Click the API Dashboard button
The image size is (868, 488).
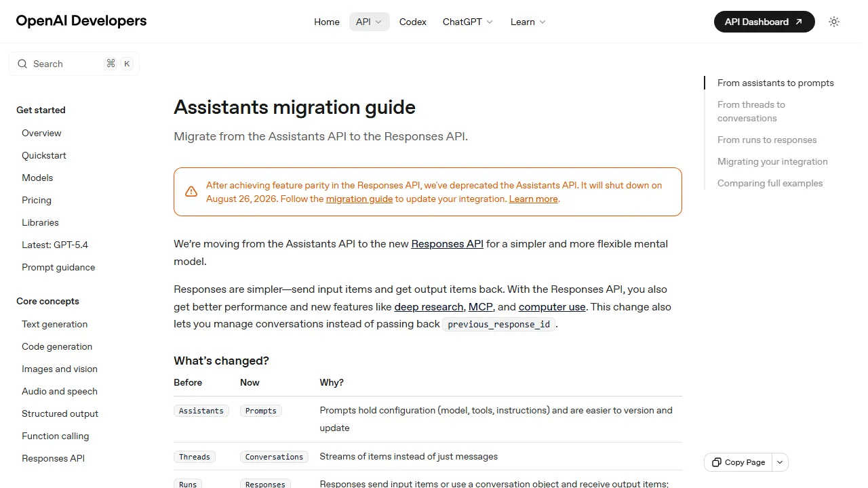758,21
